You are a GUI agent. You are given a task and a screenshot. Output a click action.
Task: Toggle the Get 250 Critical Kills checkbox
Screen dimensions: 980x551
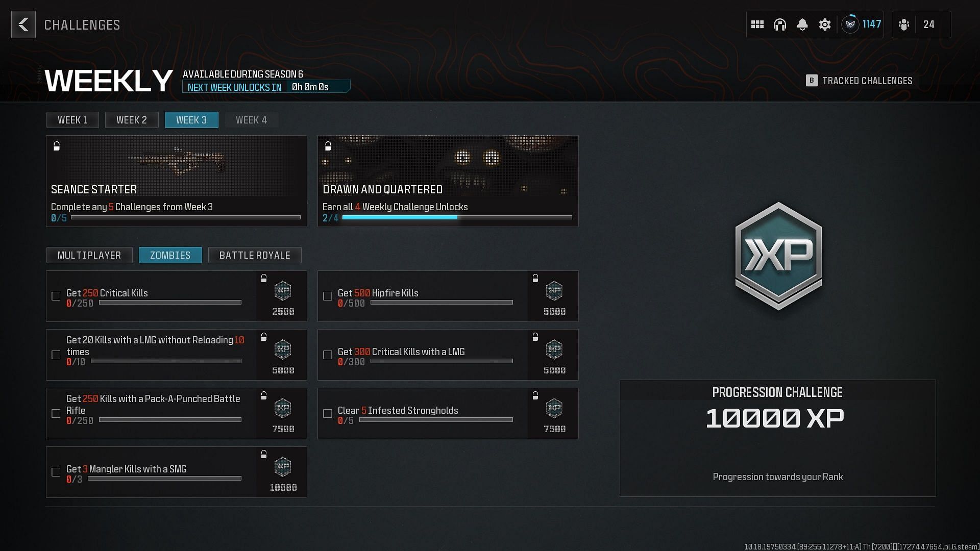point(56,296)
